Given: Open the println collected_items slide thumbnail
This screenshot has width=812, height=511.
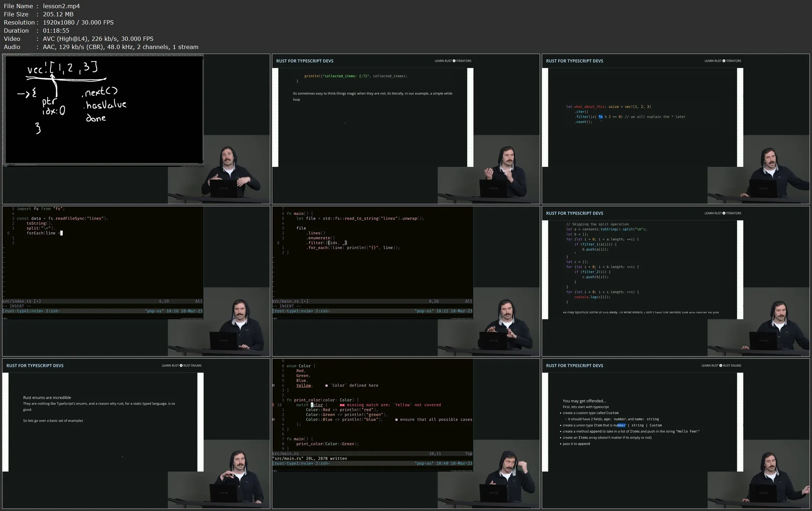Looking at the screenshot, I should click(x=406, y=129).
